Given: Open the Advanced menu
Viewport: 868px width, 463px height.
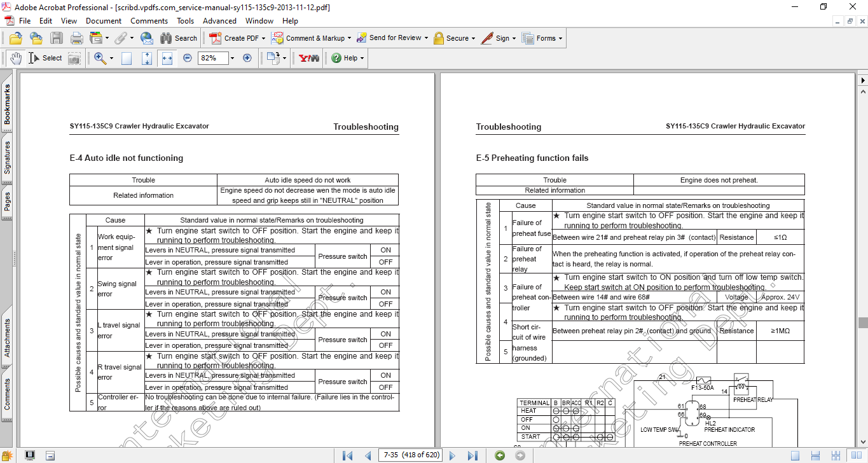Looking at the screenshot, I should (219, 21).
